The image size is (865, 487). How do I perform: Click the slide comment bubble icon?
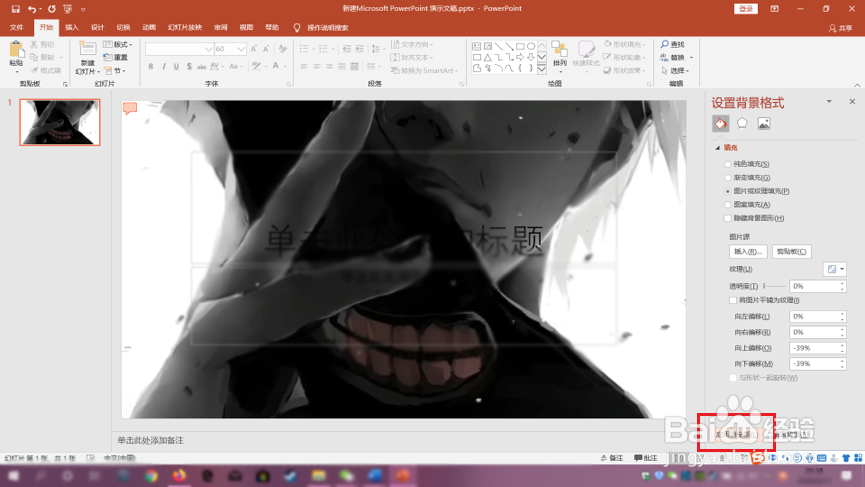click(x=130, y=108)
